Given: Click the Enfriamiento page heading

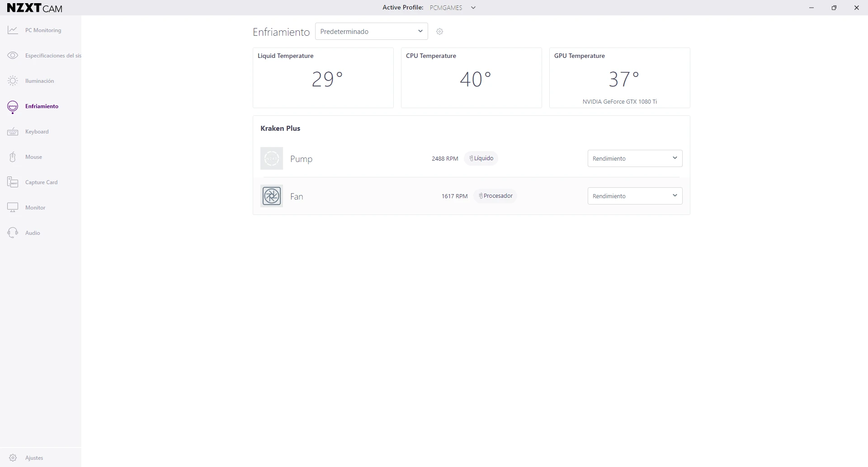Looking at the screenshot, I should (x=281, y=32).
